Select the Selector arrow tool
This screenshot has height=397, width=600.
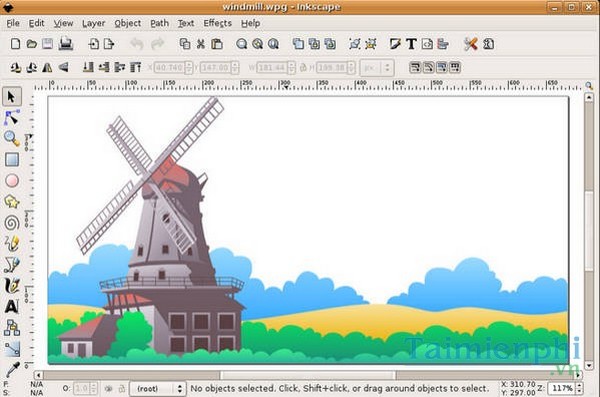tap(12, 96)
